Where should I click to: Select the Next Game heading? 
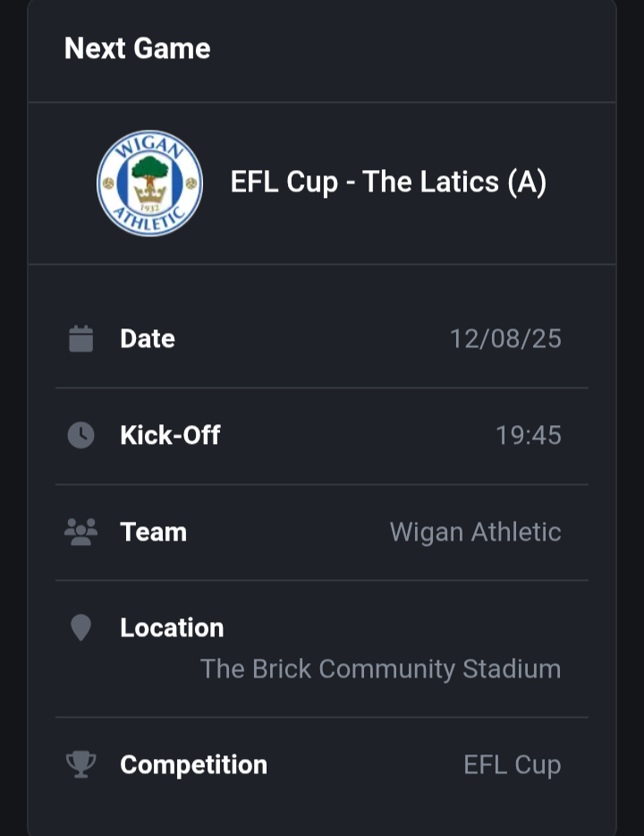138,48
